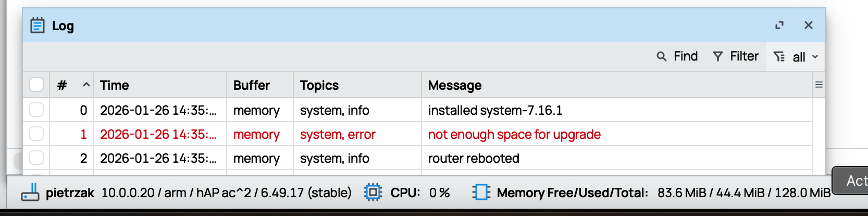Click the router device icon beside pietrzak
This screenshot has height=216, width=868.
30,193
